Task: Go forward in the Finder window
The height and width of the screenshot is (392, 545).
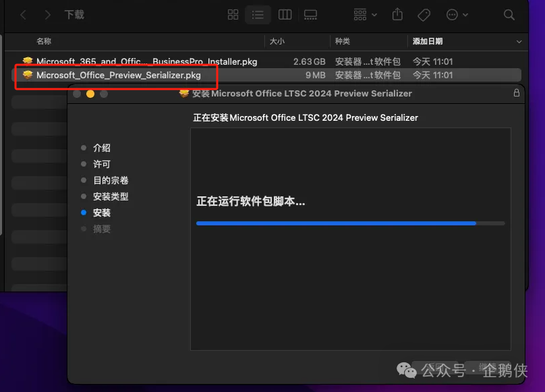Action: 48,15
